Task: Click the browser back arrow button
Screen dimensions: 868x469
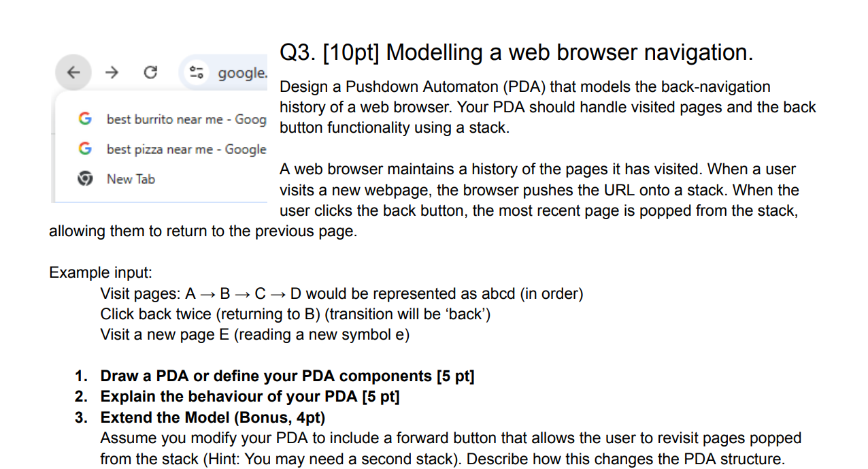Action: (73, 72)
